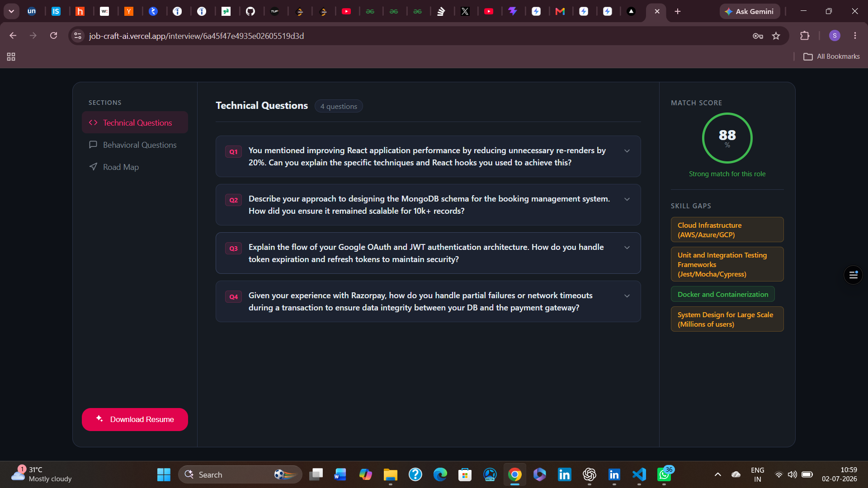This screenshot has width=868, height=488.
Task: Open the Behavioral Questions section
Action: click(x=135, y=145)
